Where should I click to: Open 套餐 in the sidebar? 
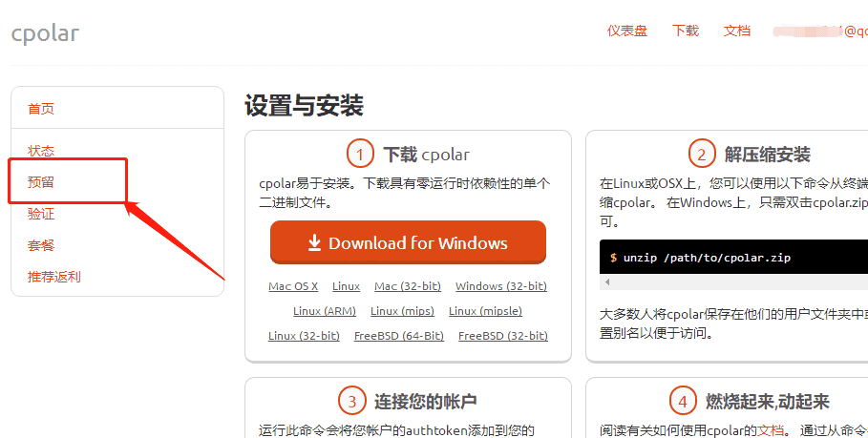tap(41, 245)
